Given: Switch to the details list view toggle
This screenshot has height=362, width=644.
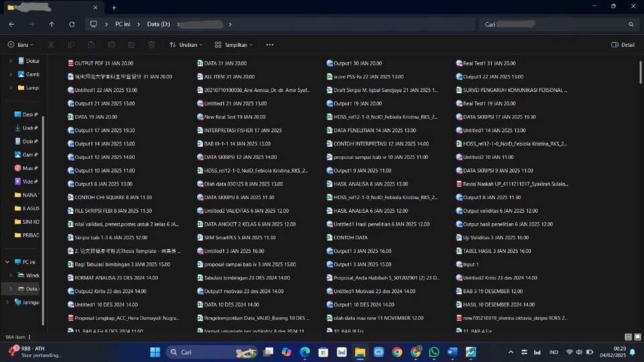Looking at the screenshot, I should click(x=628, y=337).
